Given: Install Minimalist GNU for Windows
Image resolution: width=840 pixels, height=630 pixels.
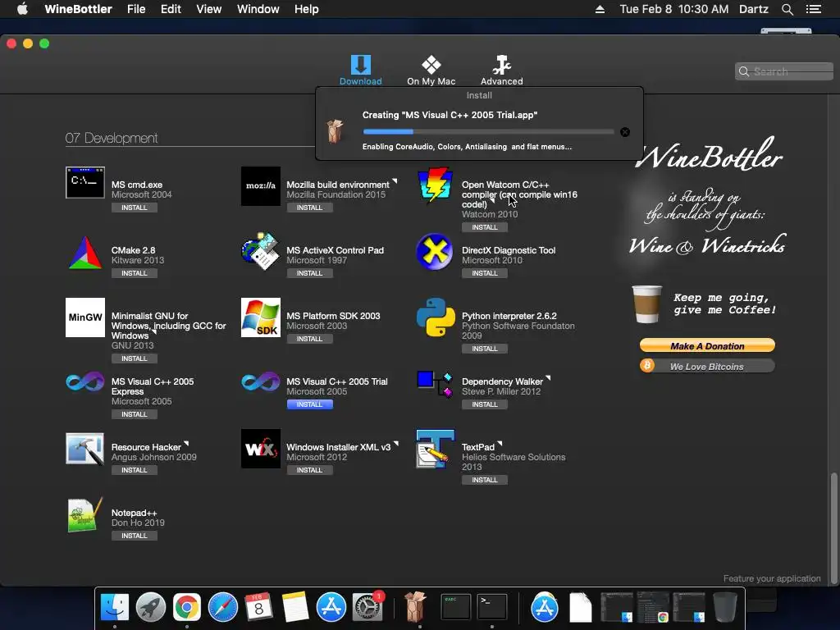Looking at the screenshot, I should (x=135, y=358).
